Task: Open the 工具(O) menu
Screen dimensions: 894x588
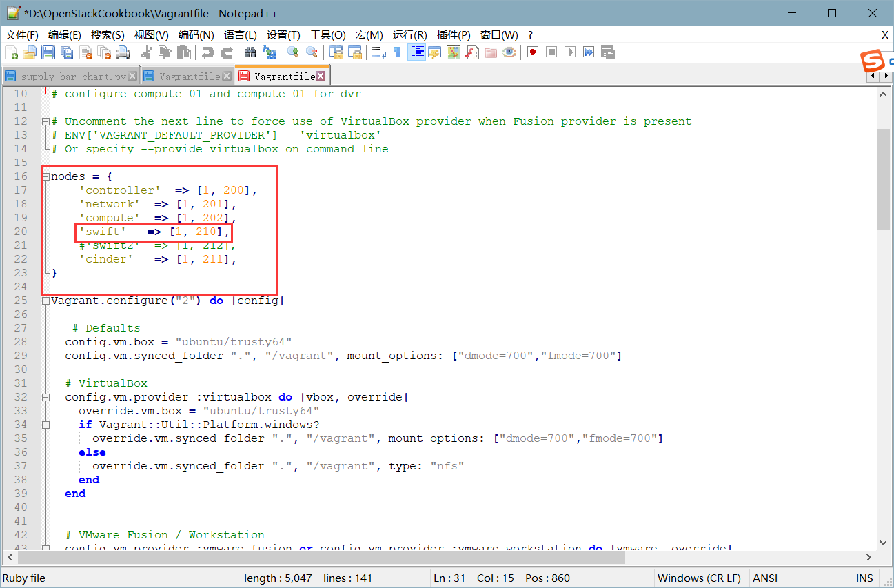Action: pyautogui.click(x=328, y=34)
